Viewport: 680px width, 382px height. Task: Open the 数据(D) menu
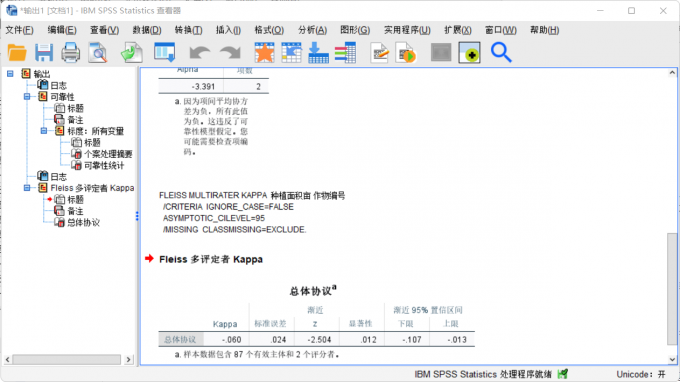tap(147, 30)
